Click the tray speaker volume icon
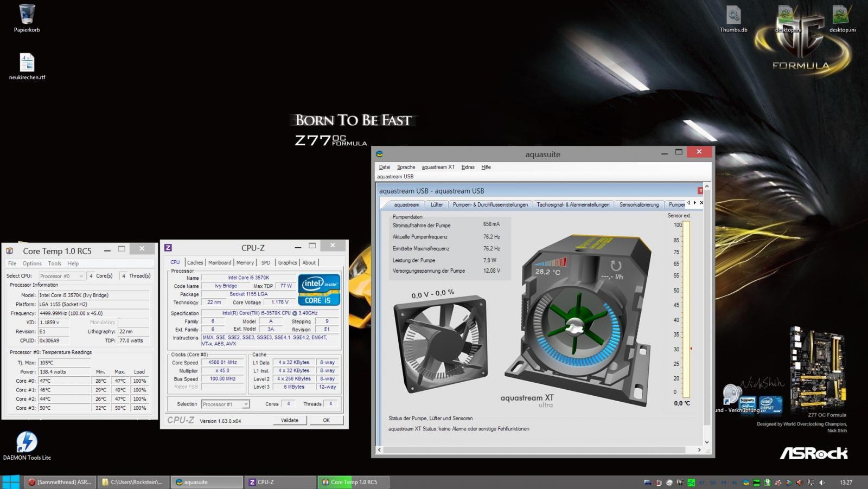Viewport: 868px width, 489px height. click(822, 482)
